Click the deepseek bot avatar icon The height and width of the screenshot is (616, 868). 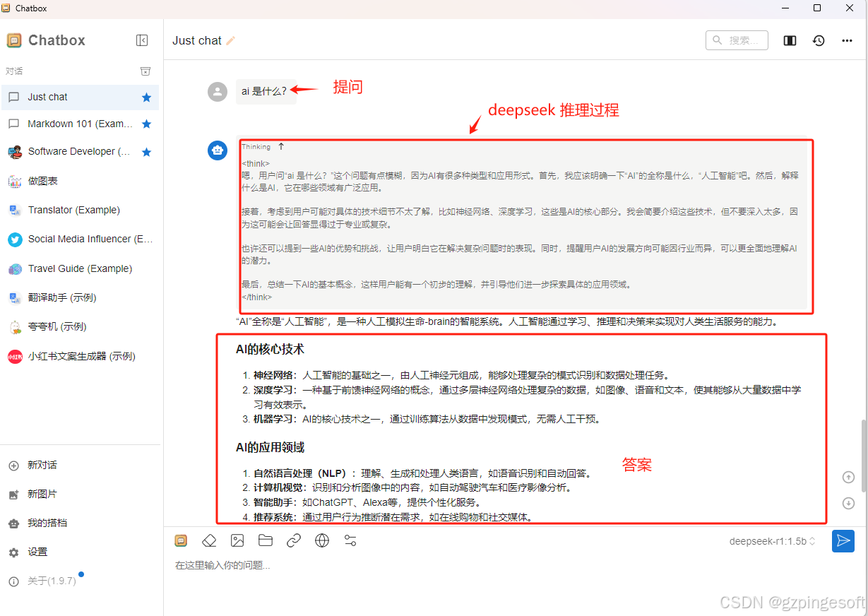218,150
